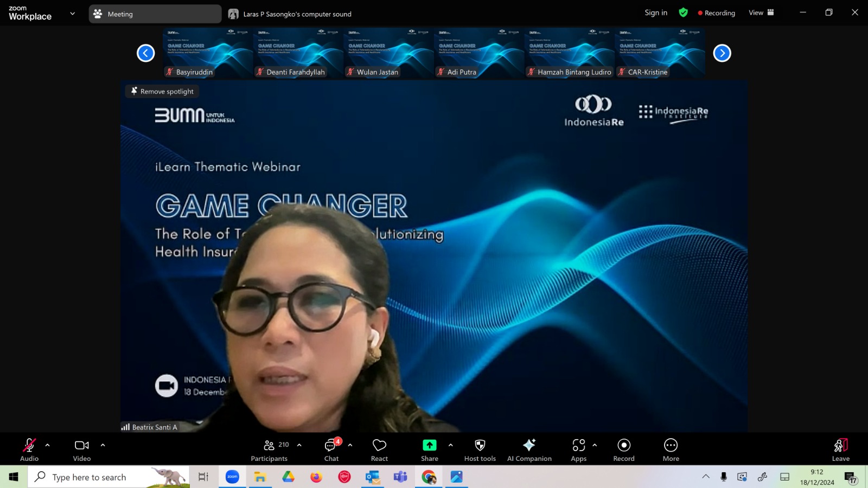The height and width of the screenshot is (488, 868).
Task: Open Task View in the taskbar
Action: tap(203, 477)
